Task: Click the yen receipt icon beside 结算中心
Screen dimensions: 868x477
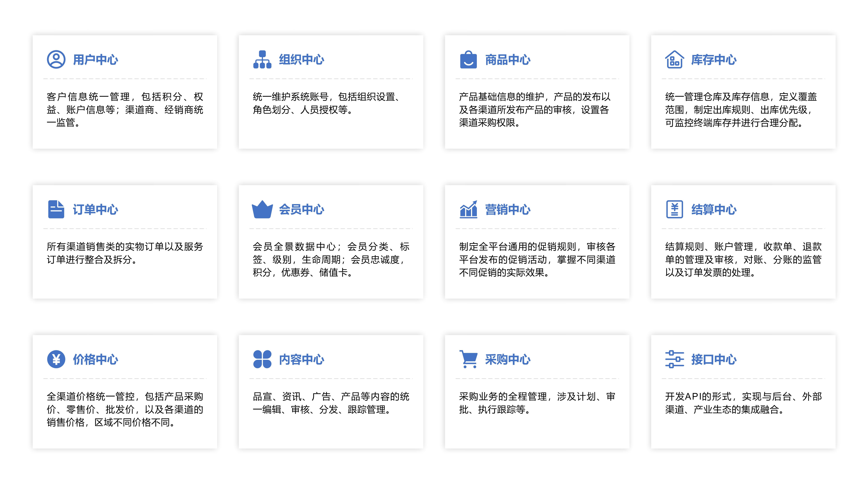Action: [x=674, y=210]
